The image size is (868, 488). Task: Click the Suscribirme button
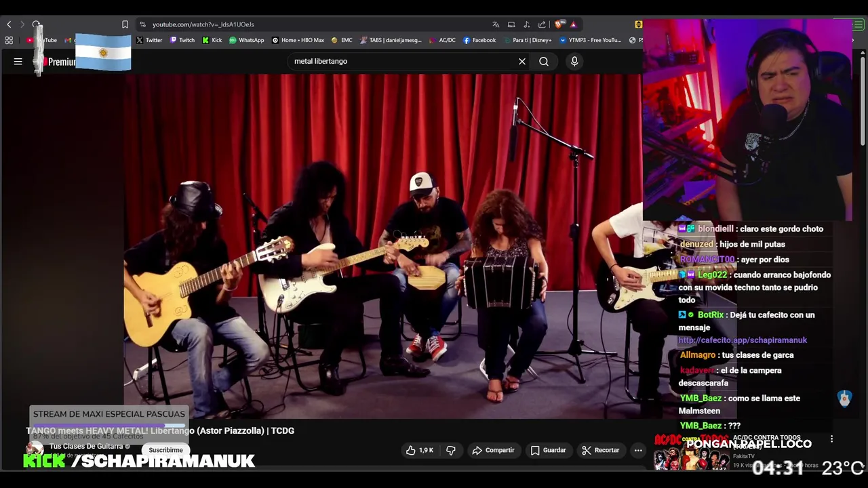tap(165, 450)
